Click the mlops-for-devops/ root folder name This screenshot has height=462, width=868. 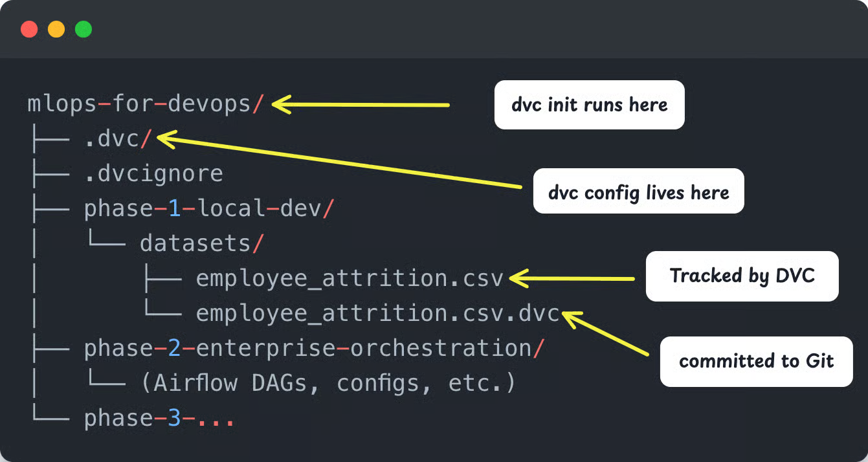[144, 104]
